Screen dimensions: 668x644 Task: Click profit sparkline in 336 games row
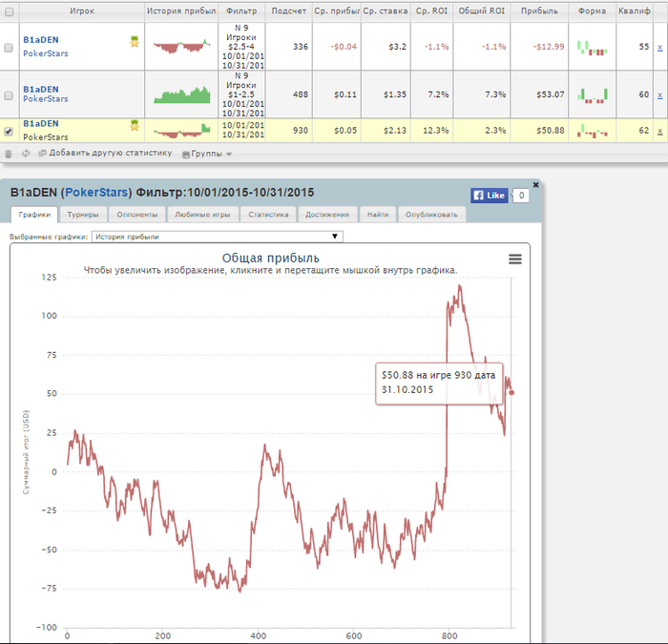182,47
